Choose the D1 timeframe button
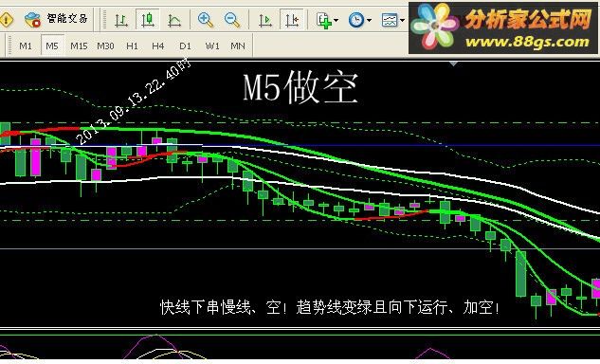The width and height of the screenshot is (600, 364). [x=185, y=45]
